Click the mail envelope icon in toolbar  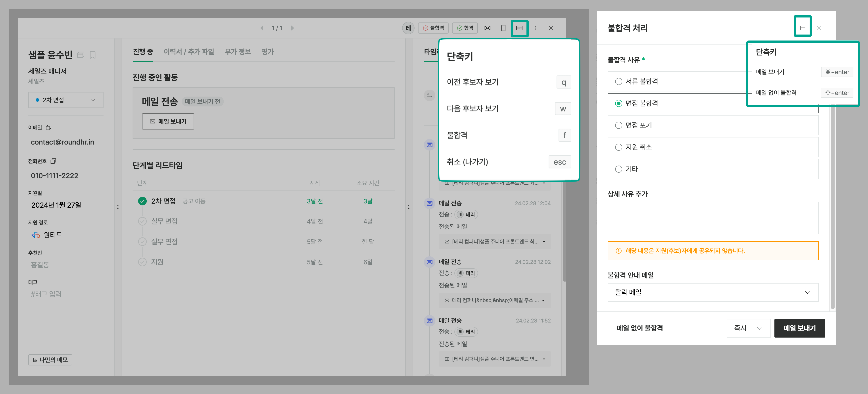pyautogui.click(x=487, y=28)
